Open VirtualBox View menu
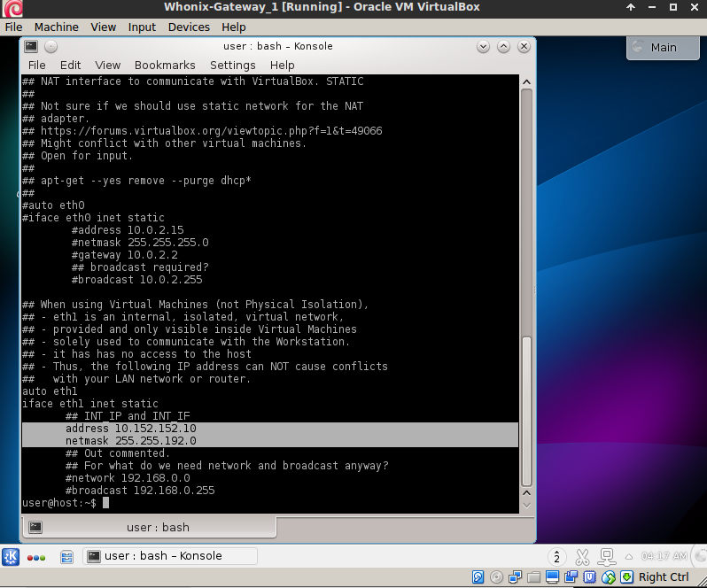The width and height of the screenshot is (707, 588). [x=104, y=27]
